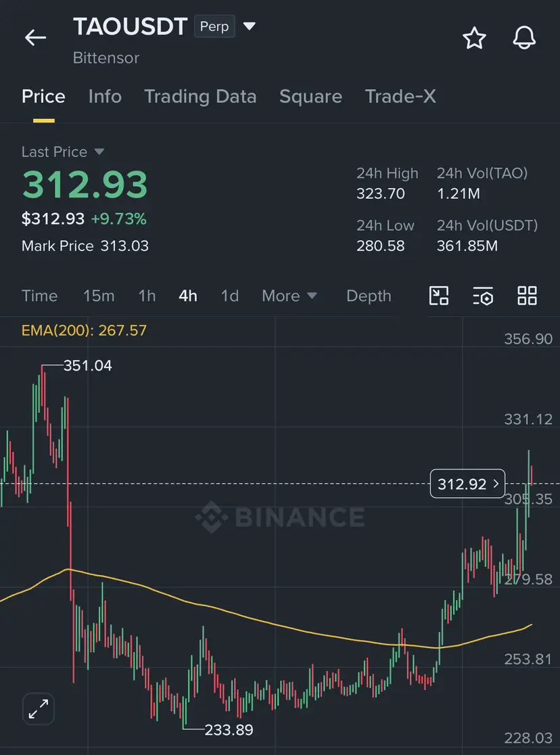Tap the Mark Price 313.03 text
Viewport: 560px width, 755px height.
coord(85,246)
